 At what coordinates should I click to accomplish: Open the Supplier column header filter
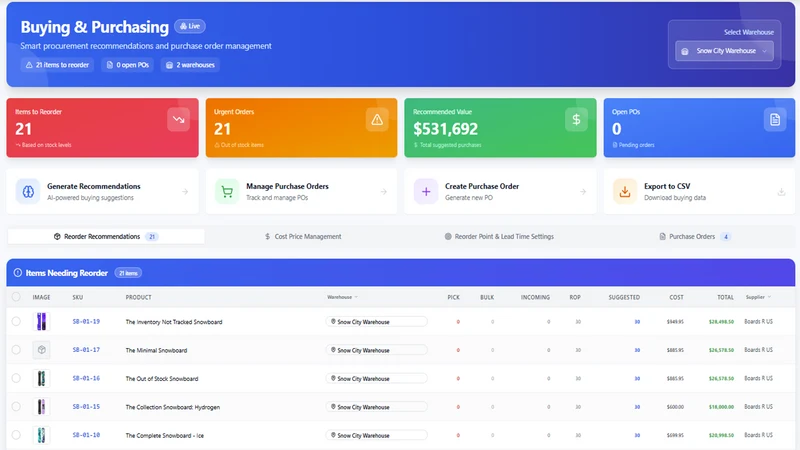point(758,297)
